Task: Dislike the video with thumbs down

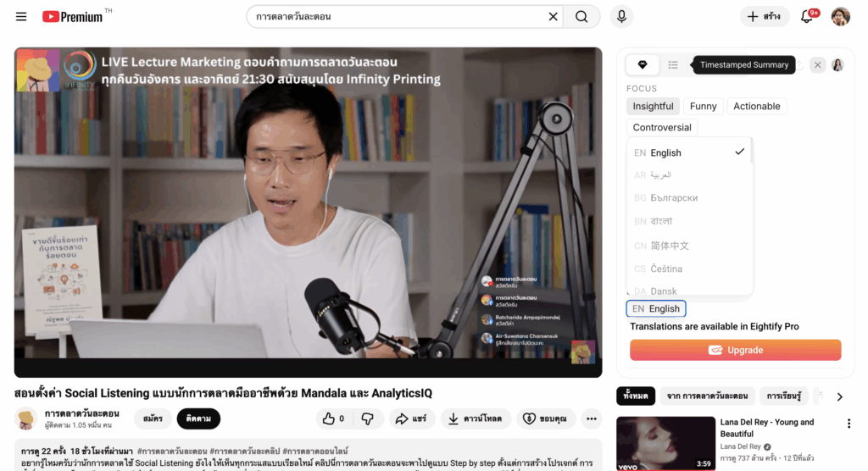Action: point(367,418)
